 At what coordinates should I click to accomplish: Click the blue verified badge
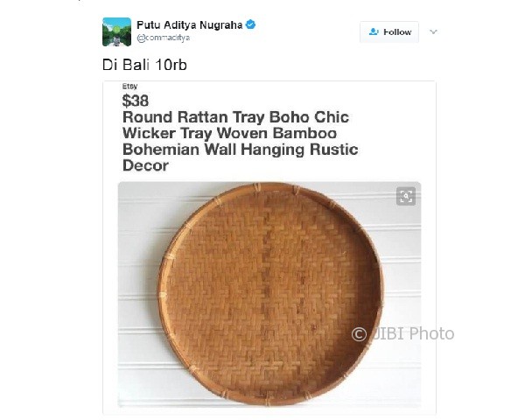click(x=250, y=24)
